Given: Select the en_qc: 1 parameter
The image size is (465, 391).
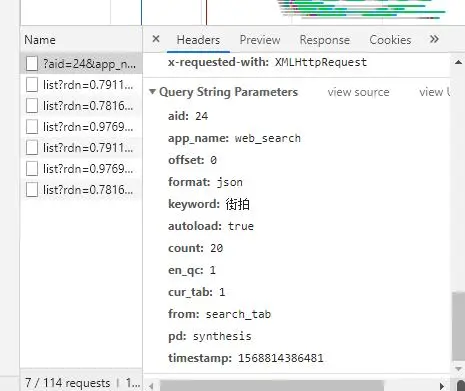Looking at the screenshot, I should tap(192, 270).
